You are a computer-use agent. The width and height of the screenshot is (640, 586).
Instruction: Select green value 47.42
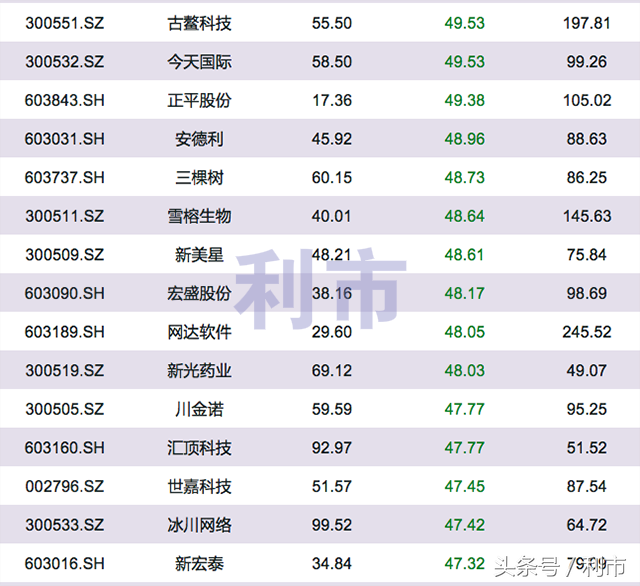(x=464, y=525)
